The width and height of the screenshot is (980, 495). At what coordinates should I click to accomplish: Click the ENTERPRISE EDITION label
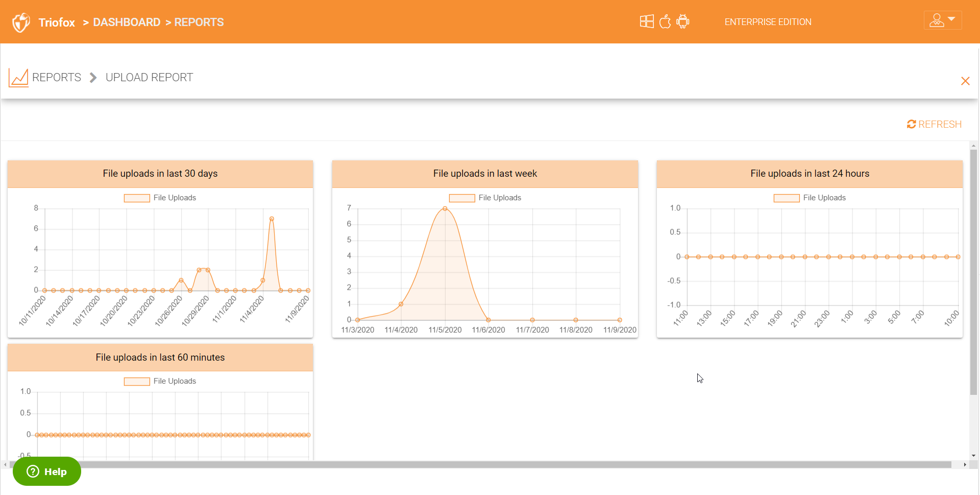point(768,22)
